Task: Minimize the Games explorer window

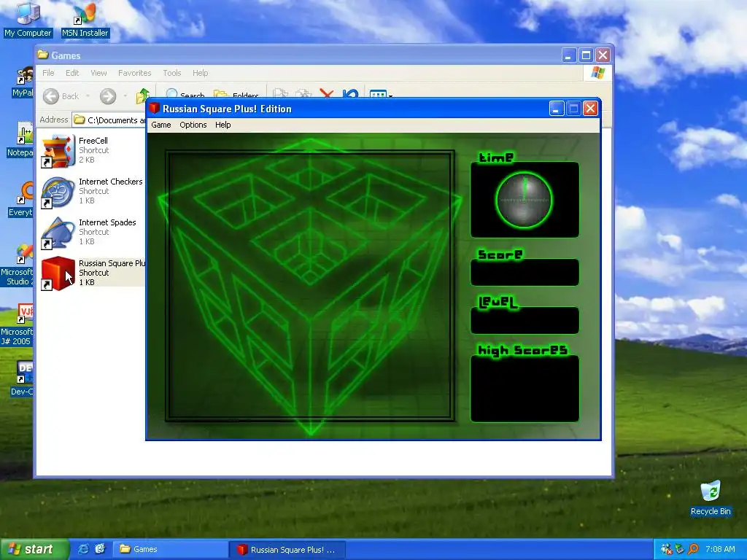Action: (568, 55)
